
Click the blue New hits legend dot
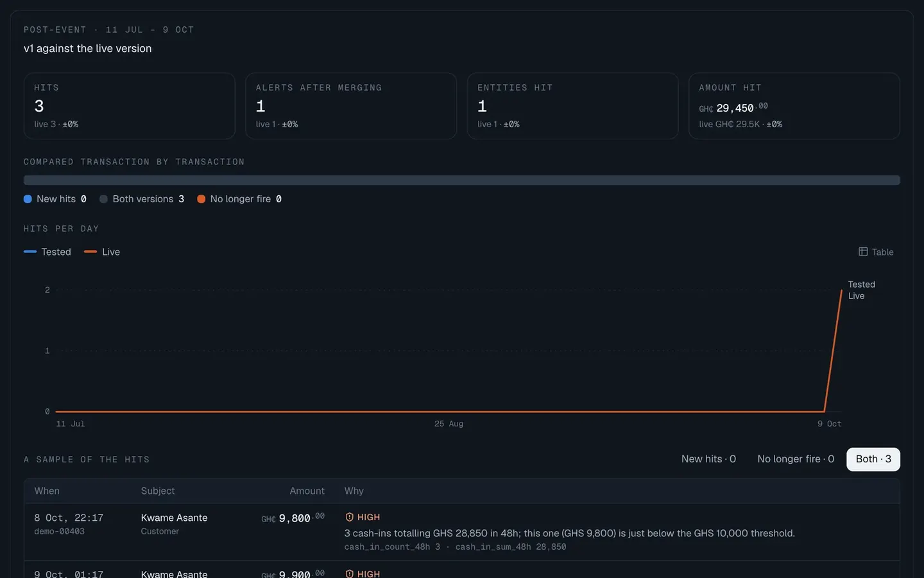pos(28,199)
